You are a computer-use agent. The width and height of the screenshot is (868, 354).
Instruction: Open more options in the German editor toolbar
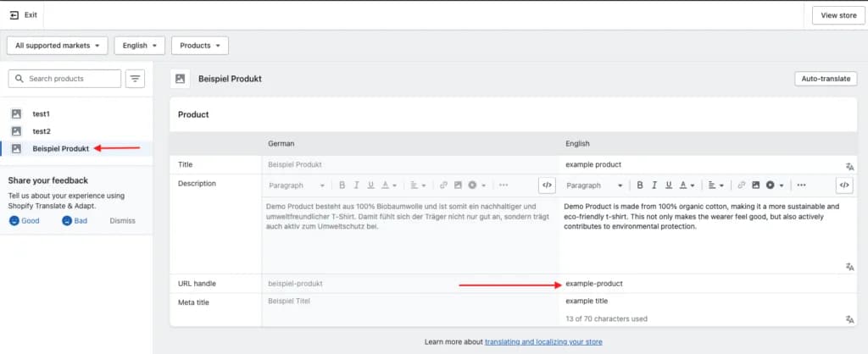pyautogui.click(x=504, y=185)
